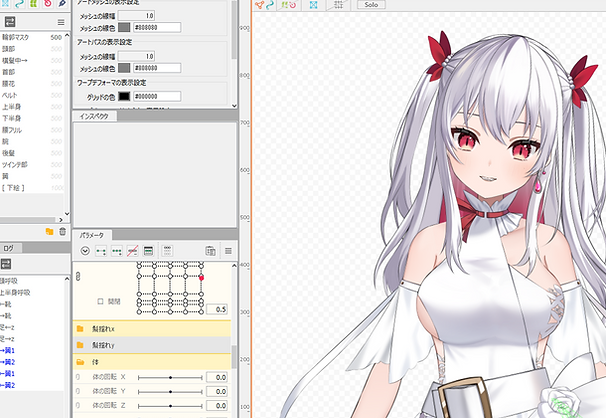Select the 後髪 part row

pyautogui.click(x=32, y=153)
